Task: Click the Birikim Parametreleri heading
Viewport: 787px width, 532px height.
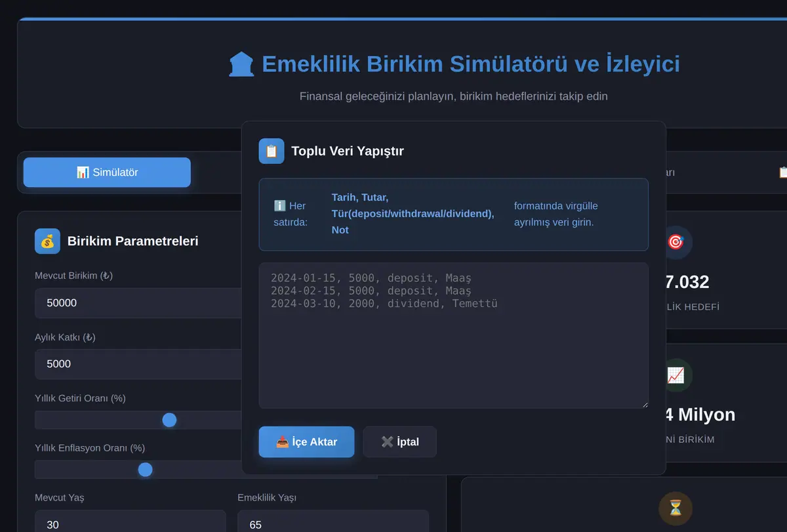Action: coord(133,241)
